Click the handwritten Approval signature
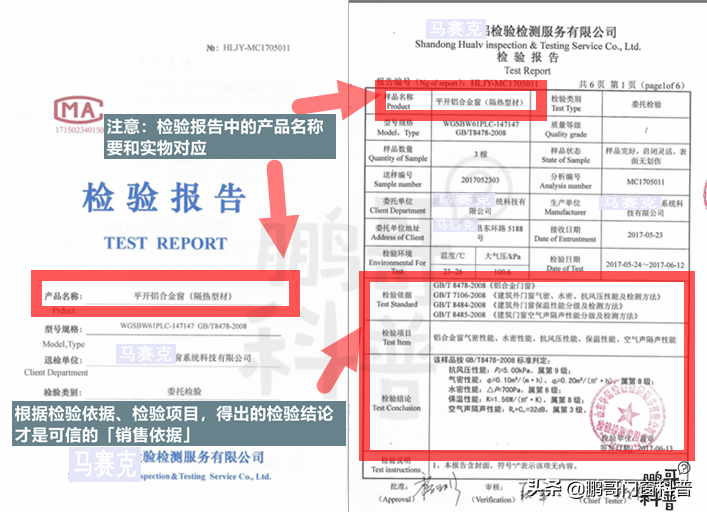The height and width of the screenshot is (512, 707). click(436, 491)
